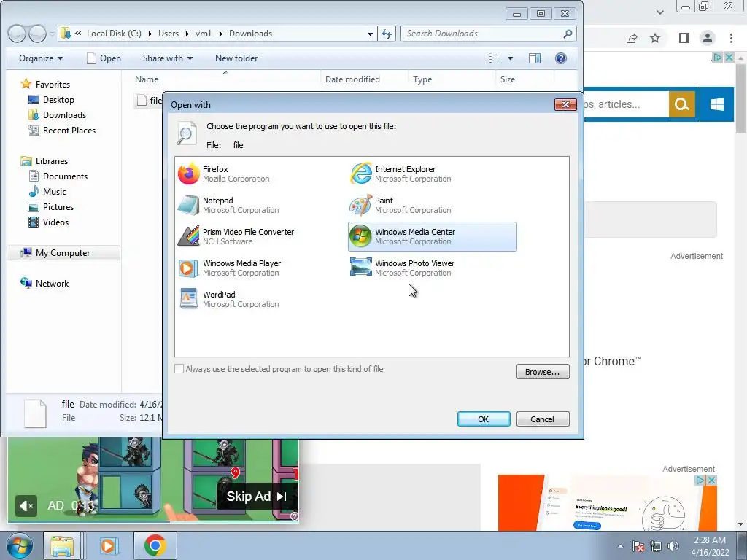Click the refresh button beside address bar
Viewport: 747px width, 560px height.
coord(387,34)
